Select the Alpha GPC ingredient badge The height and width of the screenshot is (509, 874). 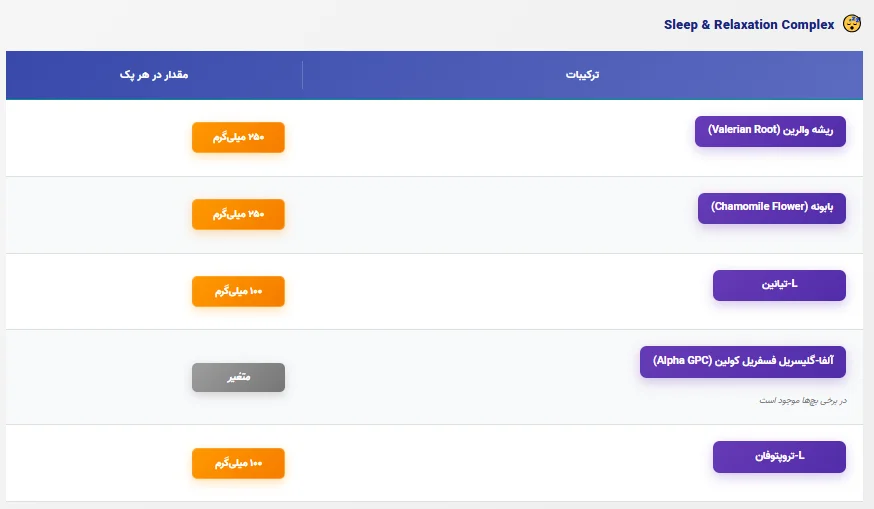pos(743,362)
